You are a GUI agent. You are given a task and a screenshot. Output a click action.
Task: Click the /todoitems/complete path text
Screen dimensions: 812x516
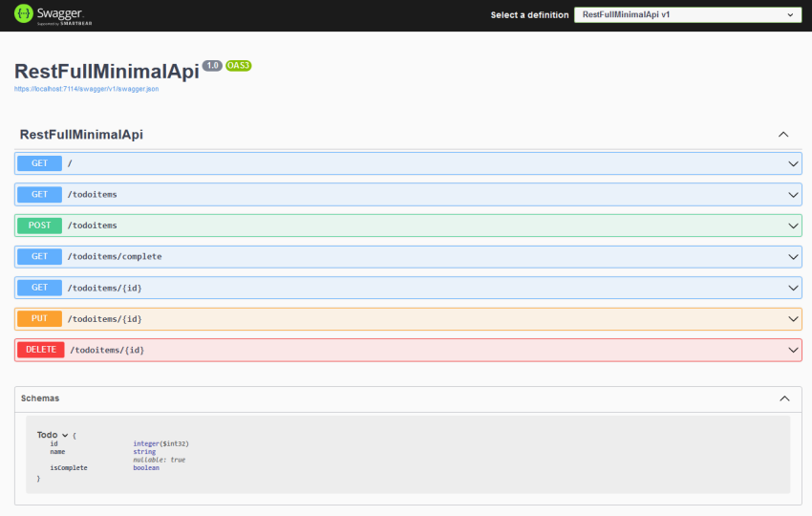[115, 256]
